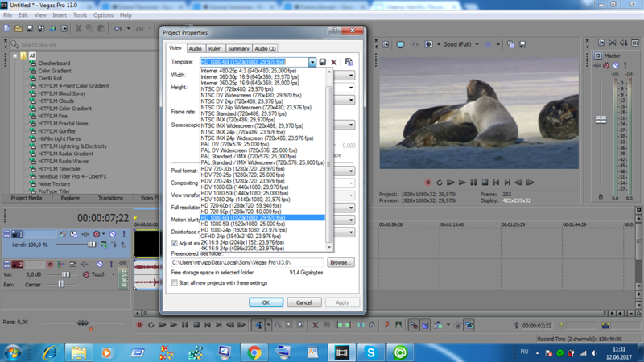Open the Overlays dropdown arrow in the preview toolbar
This screenshot has width=644, height=362.
[x=498, y=44]
